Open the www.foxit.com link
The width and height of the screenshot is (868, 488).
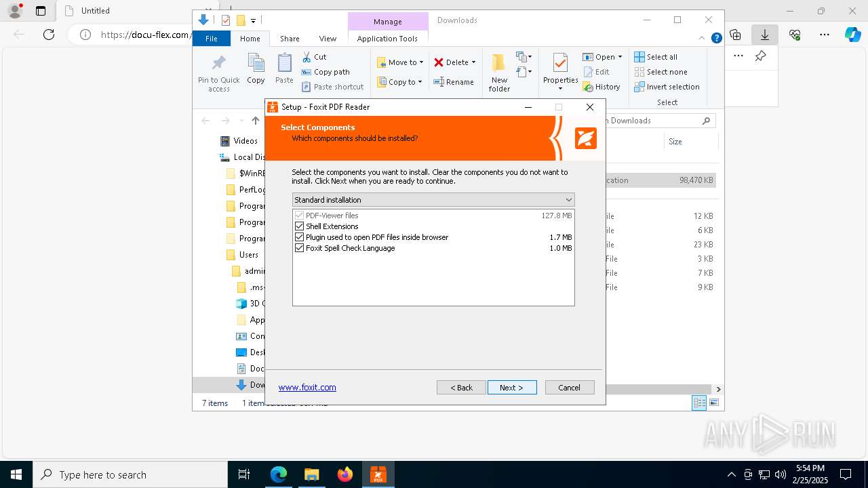click(x=307, y=388)
